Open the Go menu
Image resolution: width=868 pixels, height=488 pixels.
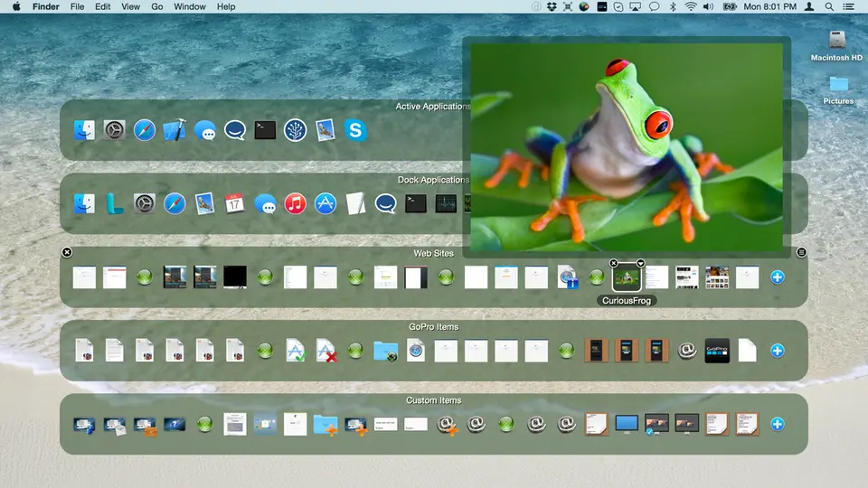(x=157, y=7)
